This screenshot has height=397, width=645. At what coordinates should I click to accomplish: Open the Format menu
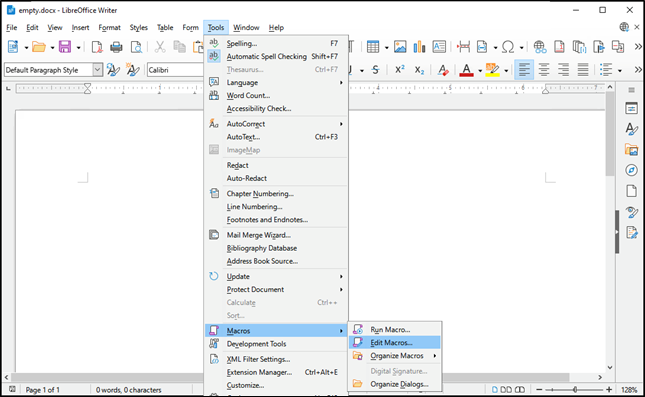click(x=109, y=28)
